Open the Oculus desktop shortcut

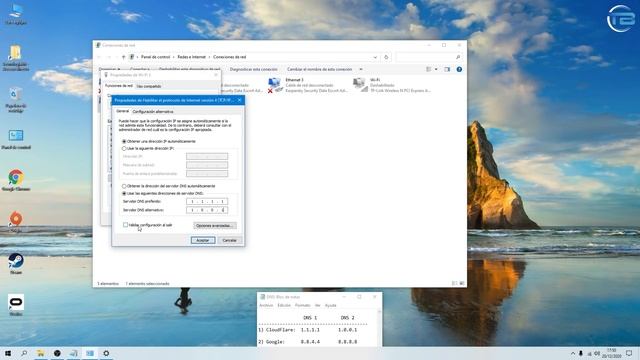click(16, 305)
